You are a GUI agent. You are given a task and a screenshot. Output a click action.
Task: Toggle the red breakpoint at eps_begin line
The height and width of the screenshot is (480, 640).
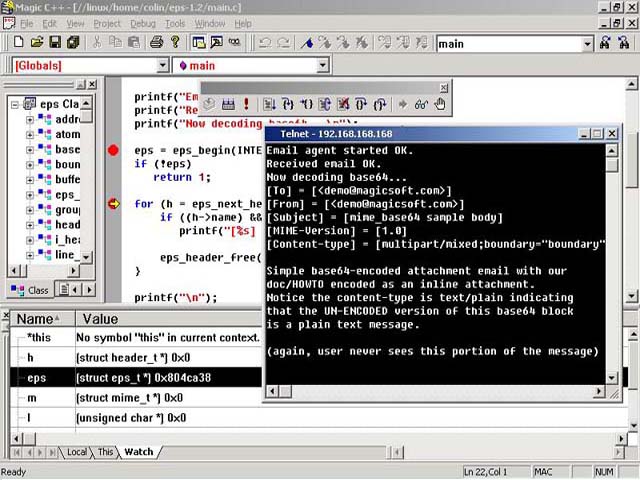point(113,151)
